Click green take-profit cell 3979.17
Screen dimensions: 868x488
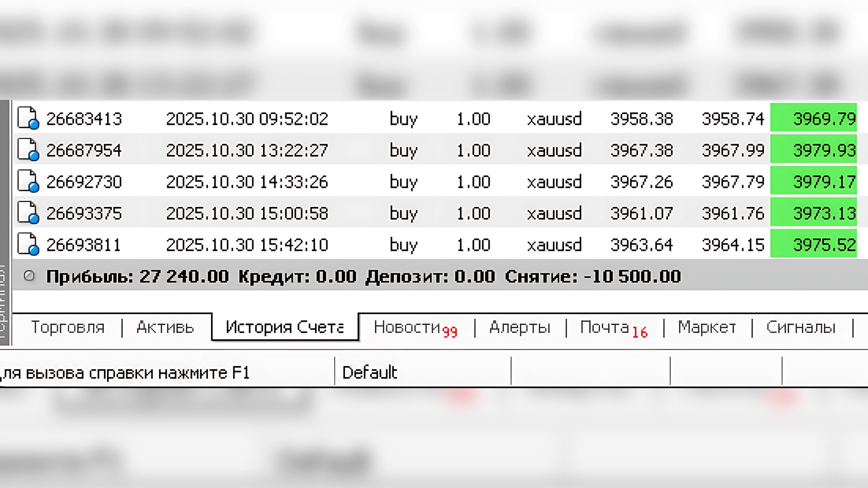(x=814, y=181)
